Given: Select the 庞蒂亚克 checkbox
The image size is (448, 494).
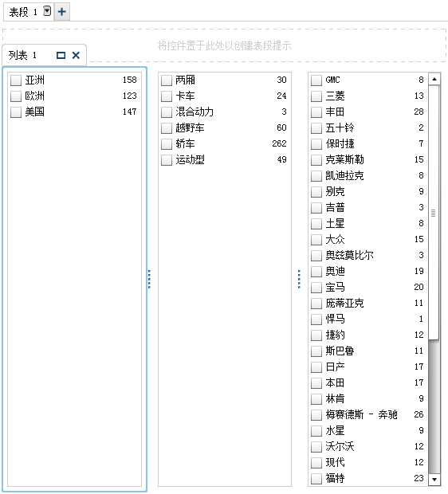Looking at the screenshot, I should click(x=316, y=304).
